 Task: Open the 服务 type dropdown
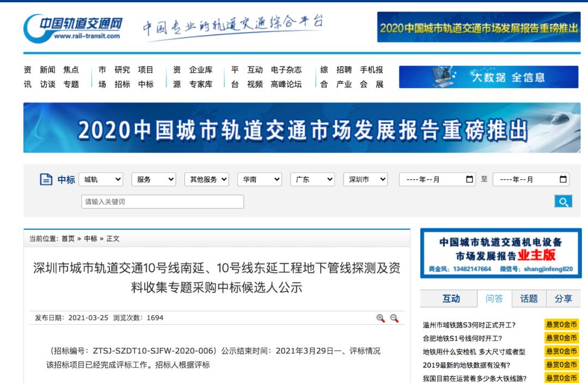pyautogui.click(x=154, y=179)
